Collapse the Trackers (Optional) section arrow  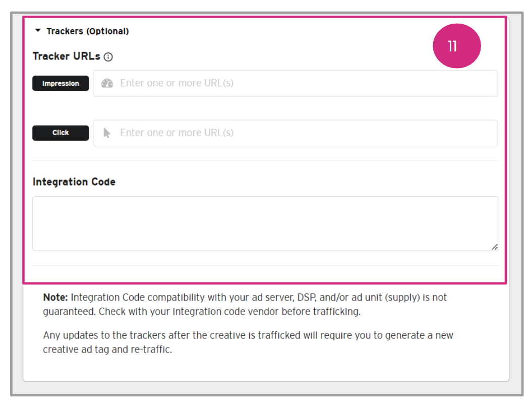(38, 31)
